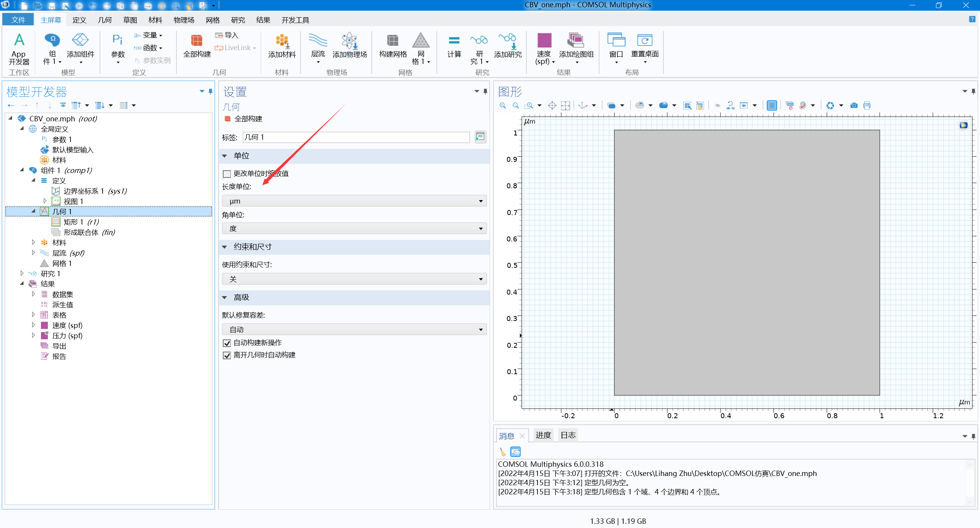The height and width of the screenshot is (528, 980).
Task: Uncheck 自动构建新操作
Action: [x=226, y=343]
